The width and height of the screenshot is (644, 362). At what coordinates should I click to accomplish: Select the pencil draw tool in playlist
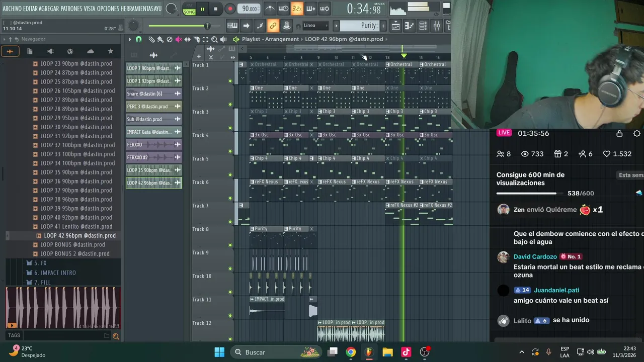[x=151, y=39]
